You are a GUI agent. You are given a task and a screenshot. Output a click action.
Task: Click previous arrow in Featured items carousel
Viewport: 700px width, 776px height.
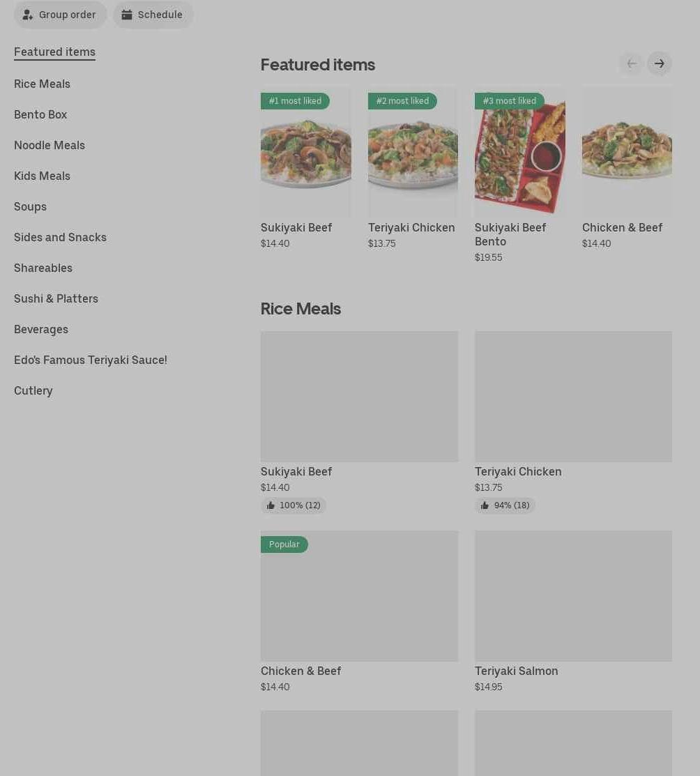(631, 64)
